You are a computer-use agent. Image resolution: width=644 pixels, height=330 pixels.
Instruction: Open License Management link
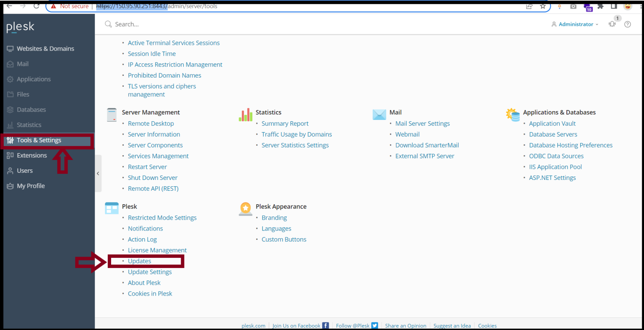click(157, 250)
